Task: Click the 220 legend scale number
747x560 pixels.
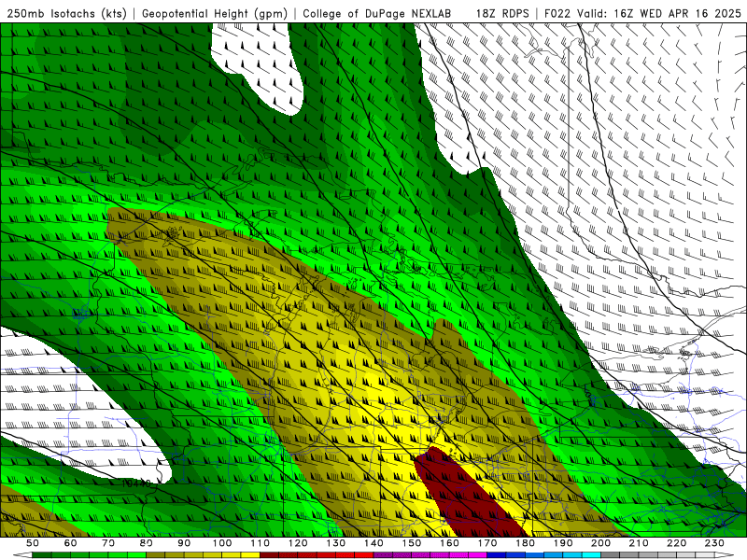Action: 676,543
